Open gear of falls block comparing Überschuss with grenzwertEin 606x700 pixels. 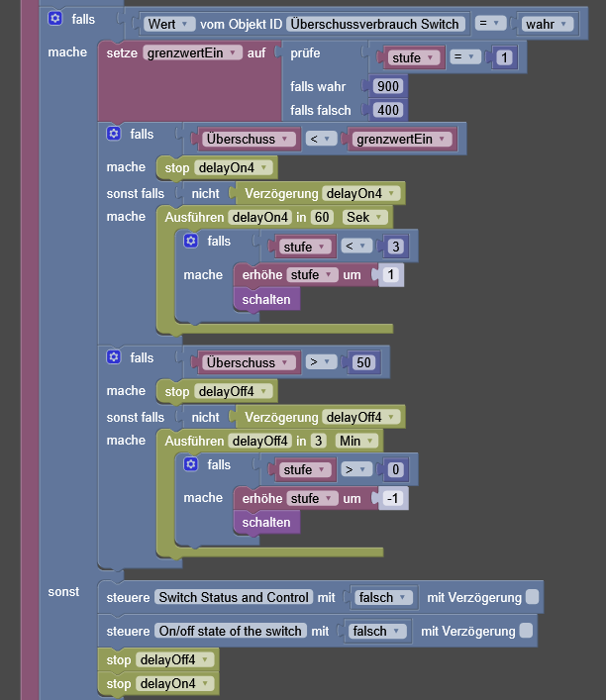(x=114, y=134)
